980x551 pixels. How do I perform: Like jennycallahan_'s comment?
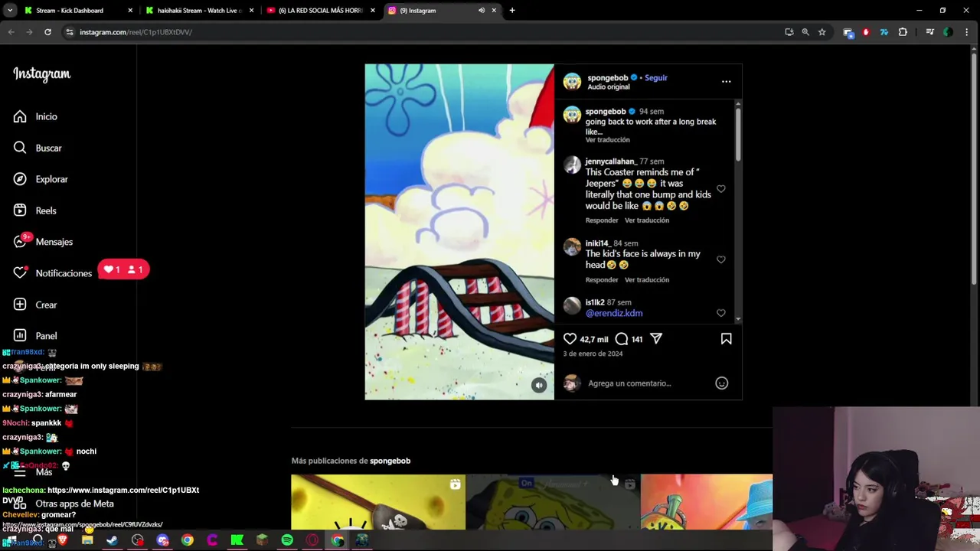click(720, 189)
